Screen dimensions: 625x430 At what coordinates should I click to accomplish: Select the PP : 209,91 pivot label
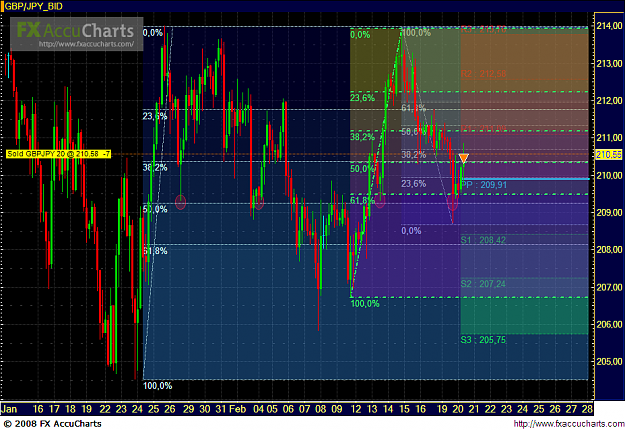[x=484, y=185]
